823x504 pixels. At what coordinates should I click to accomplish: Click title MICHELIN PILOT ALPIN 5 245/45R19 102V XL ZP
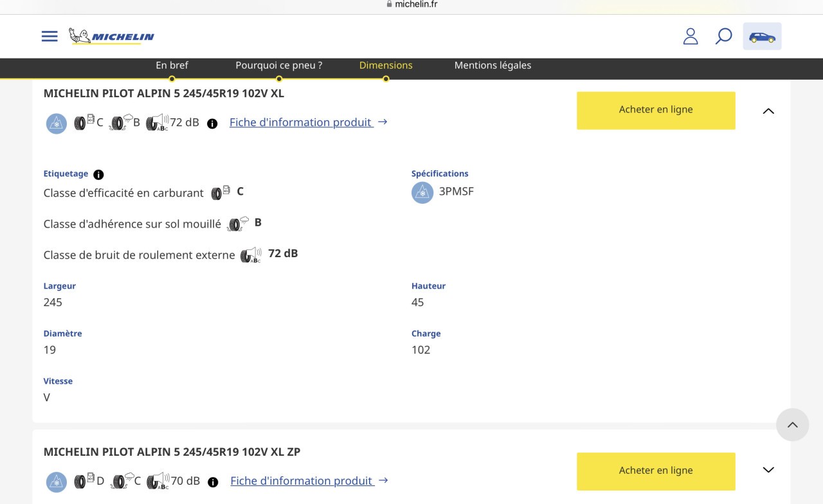tap(172, 452)
